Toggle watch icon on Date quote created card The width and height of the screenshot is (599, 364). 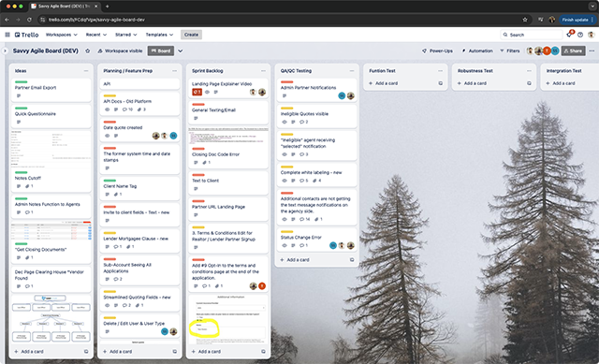tap(107, 136)
